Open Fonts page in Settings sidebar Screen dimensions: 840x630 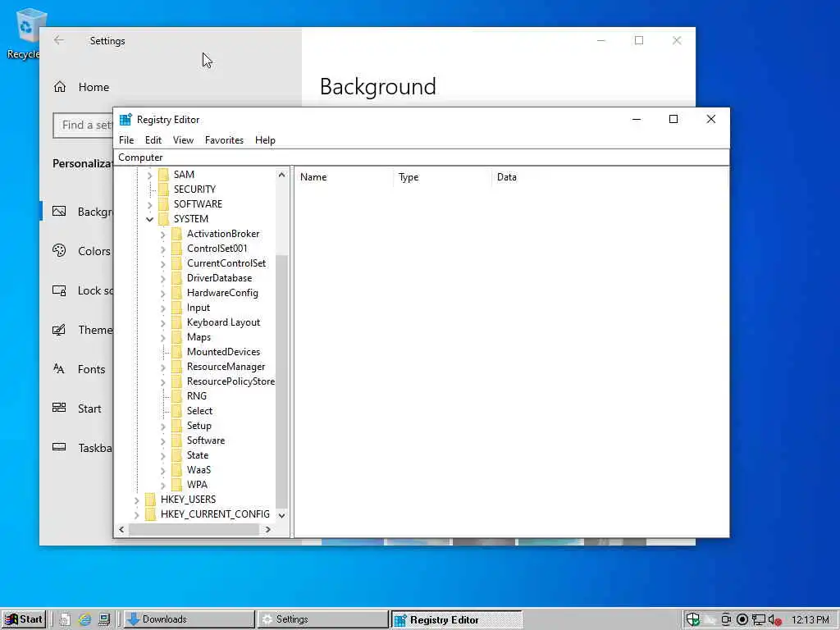click(x=79, y=369)
